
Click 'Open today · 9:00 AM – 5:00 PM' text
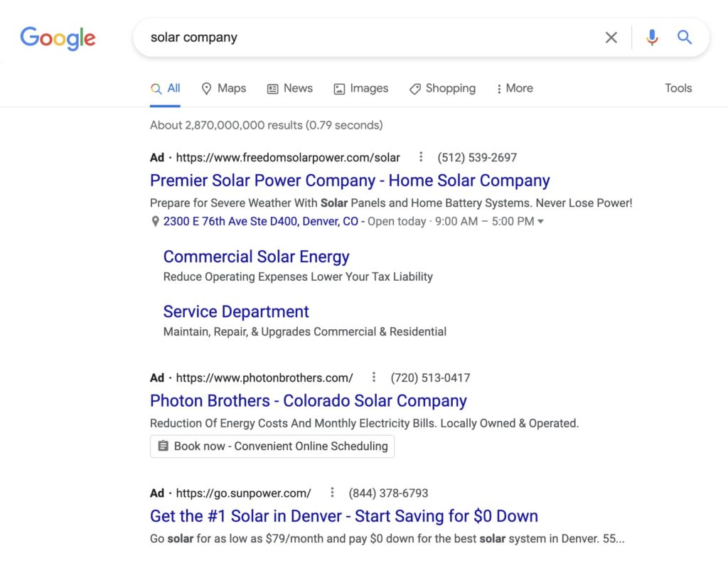pos(451,222)
